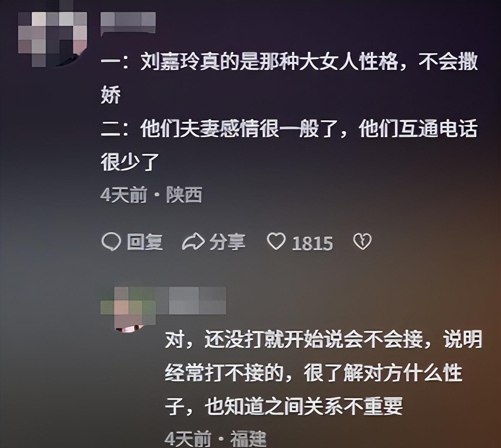Tap the 福建 location under the reply
The image size is (501, 448).
(x=248, y=439)
